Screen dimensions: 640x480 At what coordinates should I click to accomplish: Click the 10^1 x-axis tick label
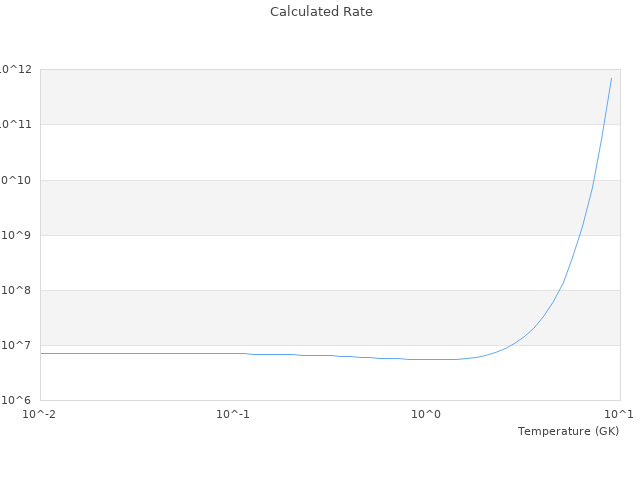coord(619,414)
